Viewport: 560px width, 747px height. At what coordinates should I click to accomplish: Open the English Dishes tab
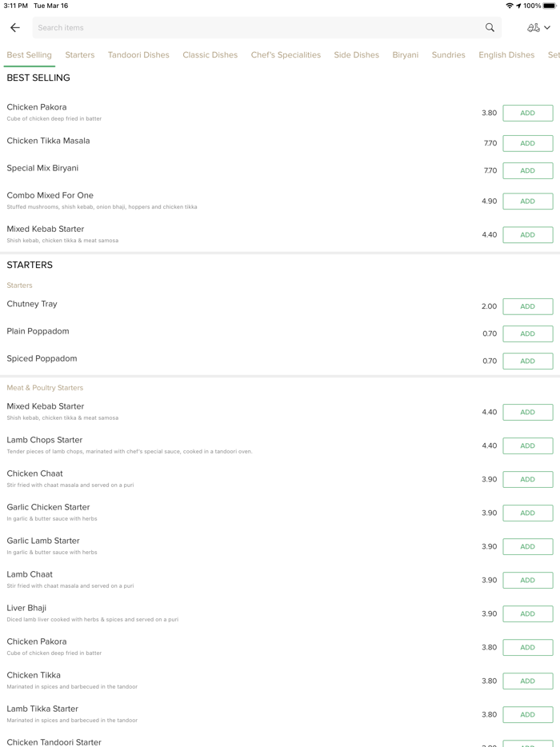[506, 55]
